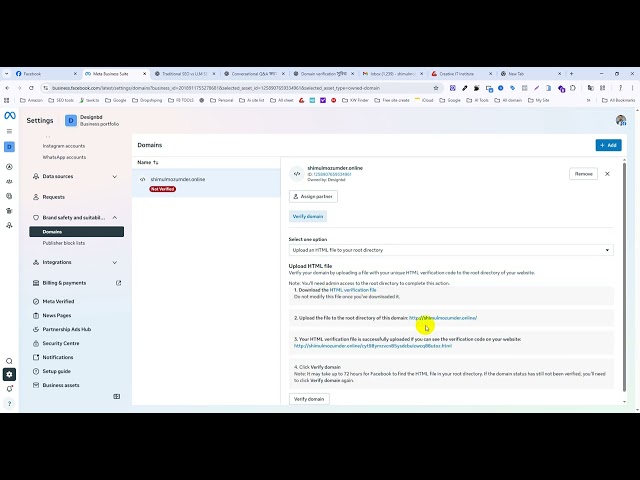Open notifications bell in left rail
The image size is (640, 480).
(x=9, y=389)
